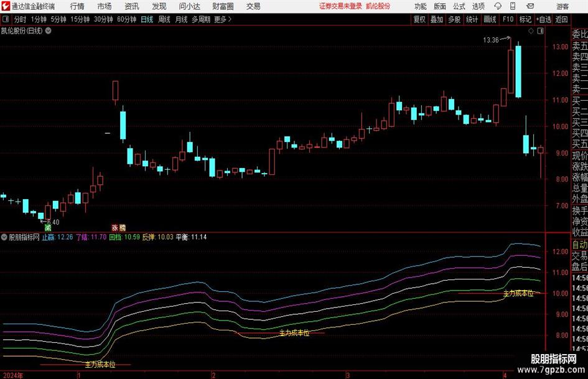Add stock with +自选 button
The image size is (588, 379).
click(544, 19)
